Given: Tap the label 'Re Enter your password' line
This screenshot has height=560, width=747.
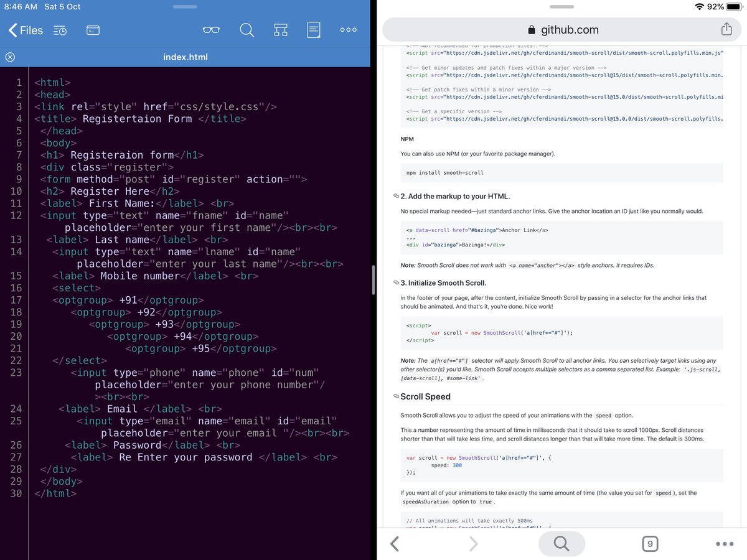Looking at the screenshot, I should 204,457.
